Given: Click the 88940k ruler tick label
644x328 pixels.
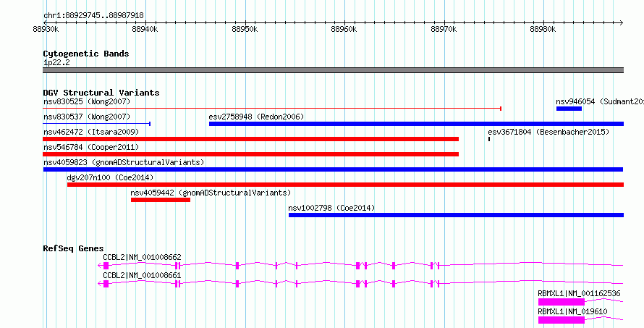Looking at the screenshot, I should click(x=145, y=30).
